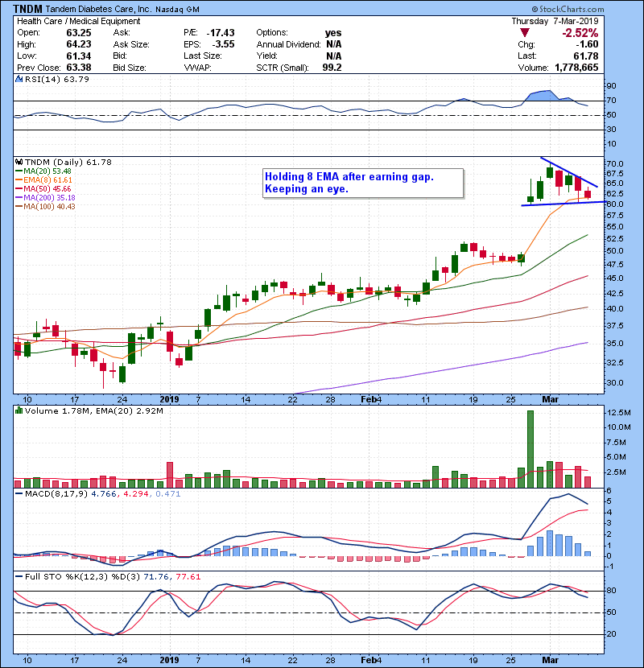Image resolution: width=644 pixels, height=668 pixels.
Task: Select the High price value 64.23
Action: [x=78, y=44]
